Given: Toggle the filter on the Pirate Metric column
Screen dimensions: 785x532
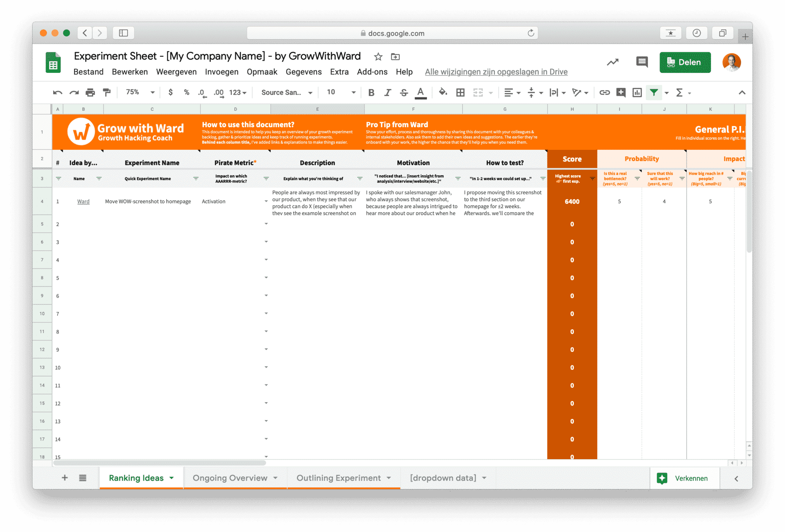Looking at the screenshot, I should coord(266,179).
